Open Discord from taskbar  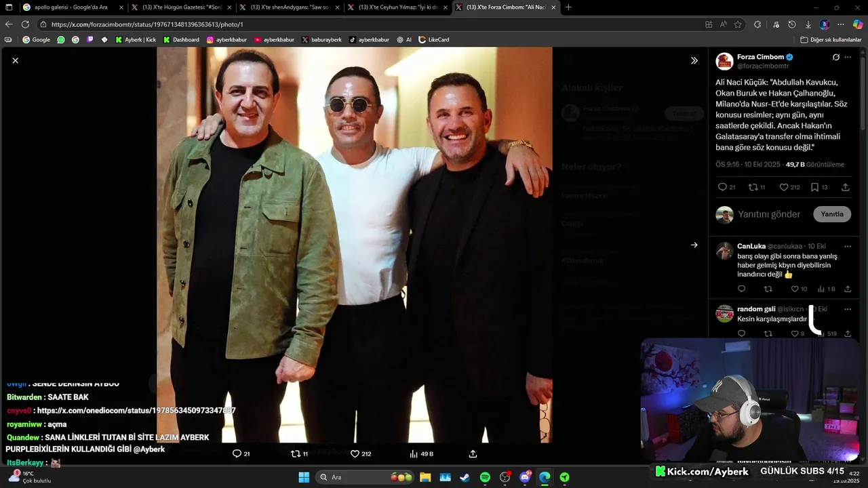525,477
